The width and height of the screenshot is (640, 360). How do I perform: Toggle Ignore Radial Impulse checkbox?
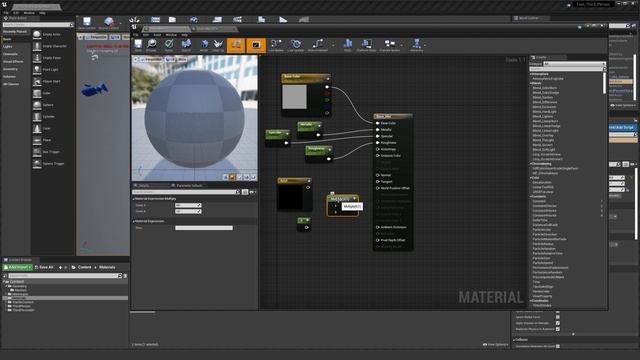[x=558, y=311]
